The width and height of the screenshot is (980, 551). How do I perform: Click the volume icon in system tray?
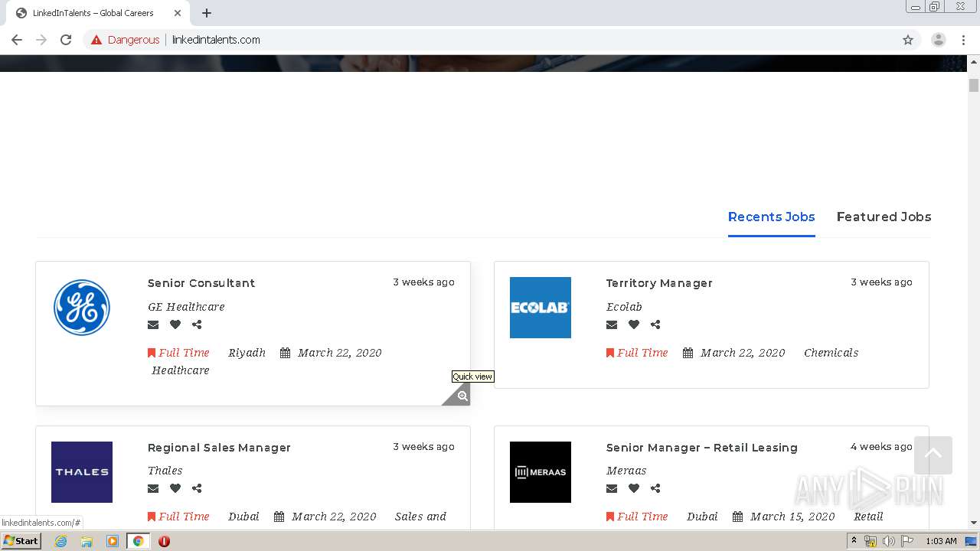click(x=888, y=541)
